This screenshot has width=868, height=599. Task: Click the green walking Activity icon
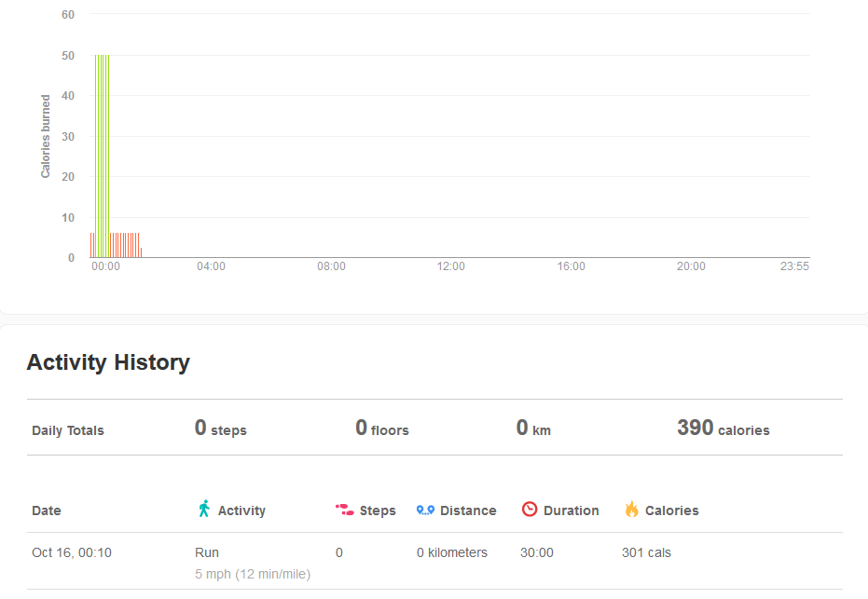coord(204,509)
